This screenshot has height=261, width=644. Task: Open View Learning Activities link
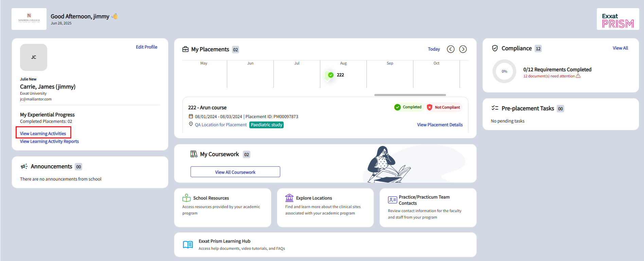[43, 134]
